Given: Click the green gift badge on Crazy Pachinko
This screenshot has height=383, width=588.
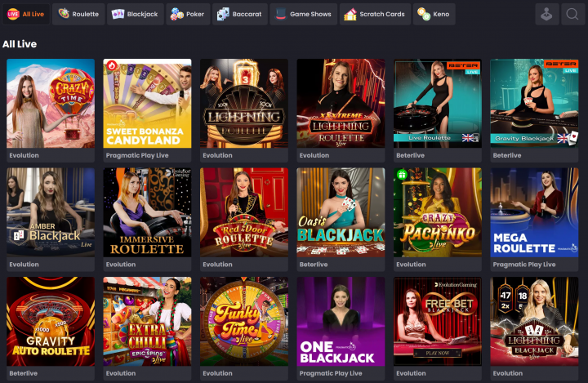Looking at the screenshot, I should pos(402,175).
